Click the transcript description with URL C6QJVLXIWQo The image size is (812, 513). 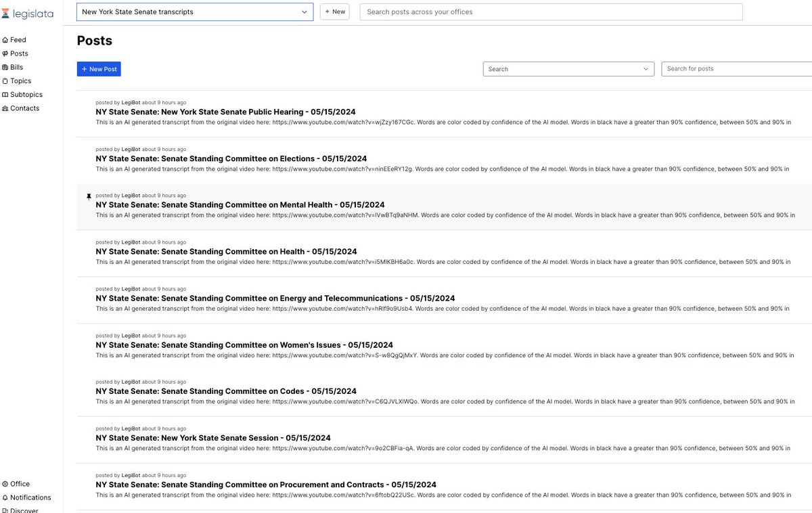pos(445,401)
